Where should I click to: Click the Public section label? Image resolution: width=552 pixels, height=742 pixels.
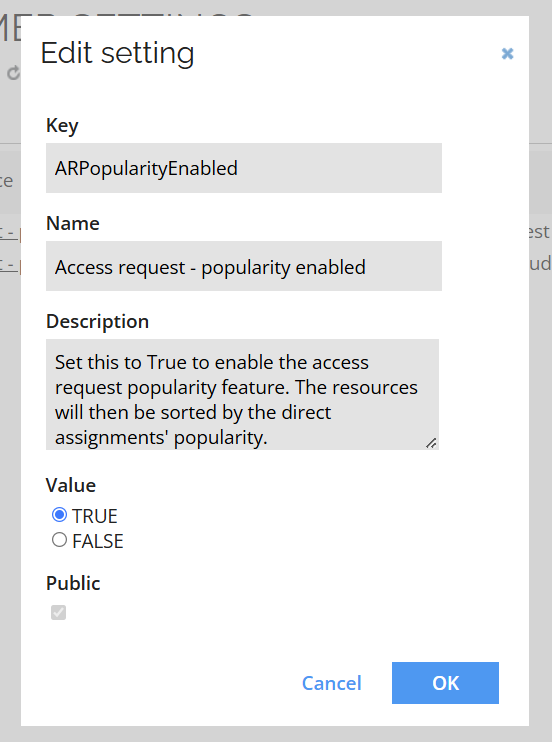[73, 583]
